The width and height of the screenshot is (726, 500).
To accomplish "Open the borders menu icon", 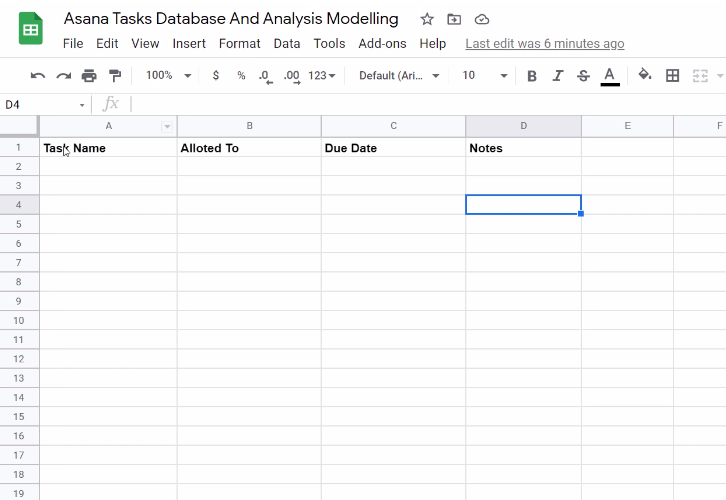I will tap(672, 75).
